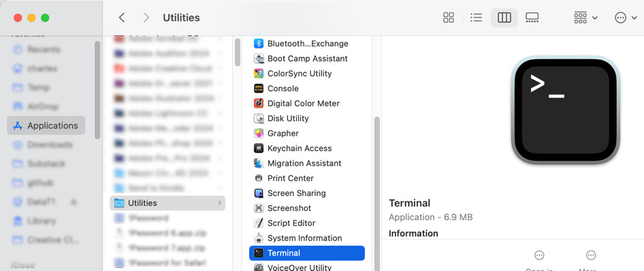Click the System Information icon
644x271 pixels.
click(x=258, y=238)
